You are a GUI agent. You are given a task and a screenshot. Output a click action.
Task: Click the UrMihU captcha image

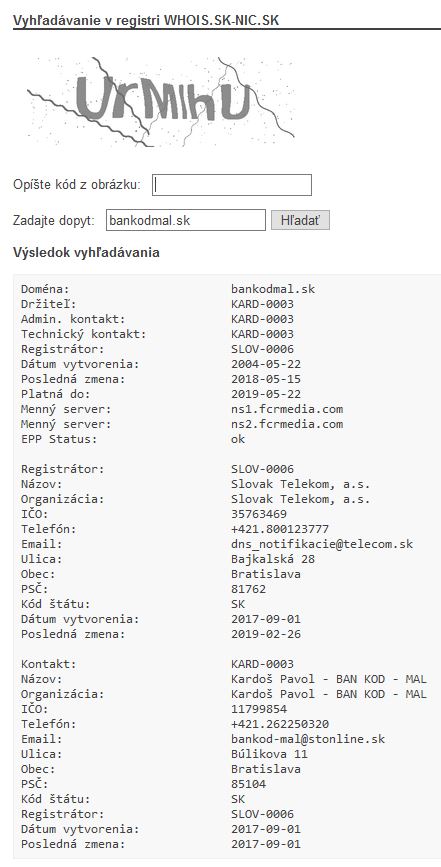click(160, 101)
